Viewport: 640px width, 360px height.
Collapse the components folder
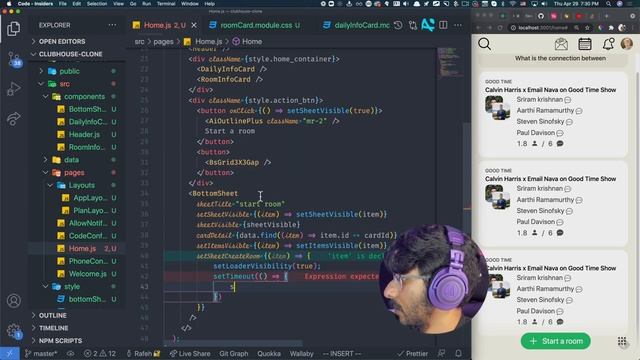tap(84, 97)
